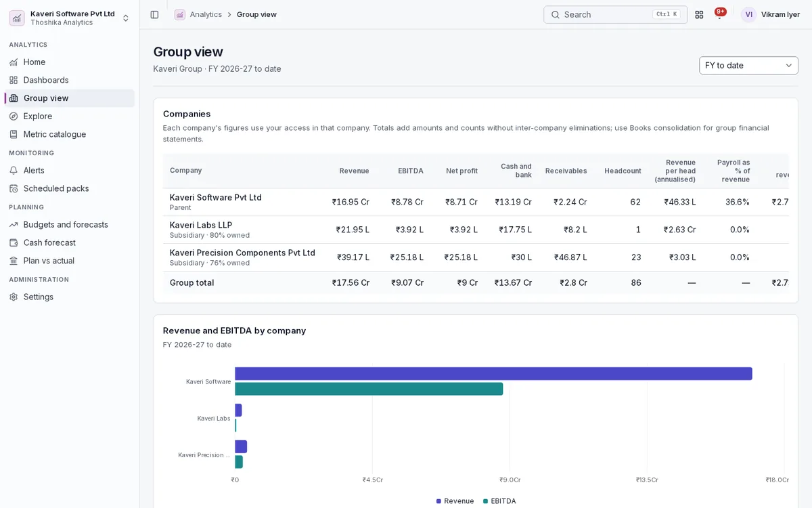Click the Kaveri Software Pvt Ltd table row name
This screenshot has height=508, width=812.
216,197
